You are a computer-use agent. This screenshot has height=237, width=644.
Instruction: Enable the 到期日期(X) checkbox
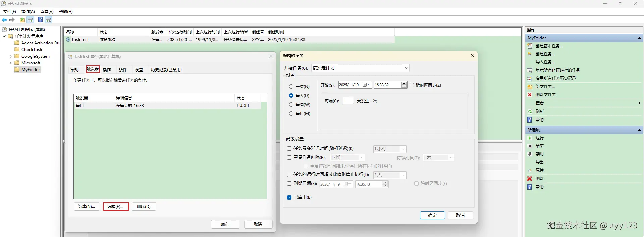click(289, 184)
